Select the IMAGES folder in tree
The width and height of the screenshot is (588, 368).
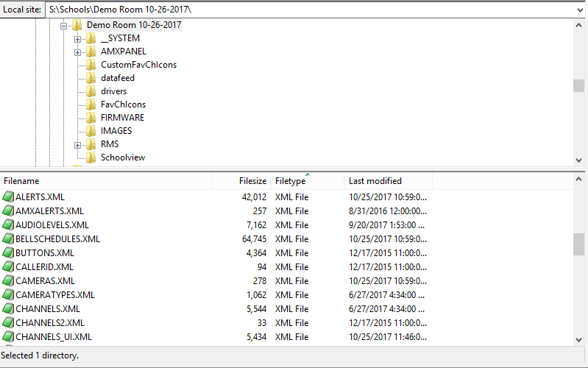pyautogui.click(x=116, y=131)
